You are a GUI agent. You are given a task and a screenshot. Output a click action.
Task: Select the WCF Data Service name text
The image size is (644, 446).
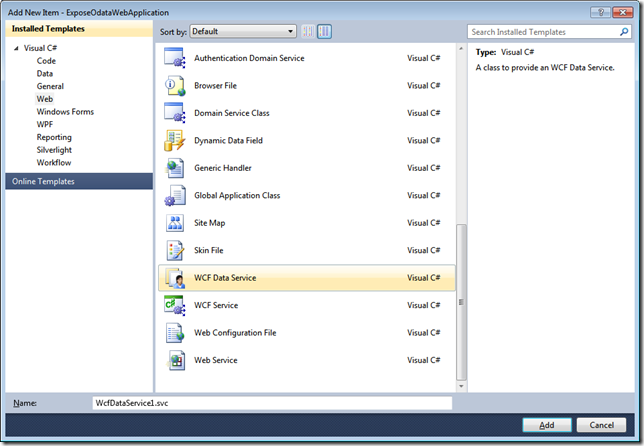coord(225,278)
